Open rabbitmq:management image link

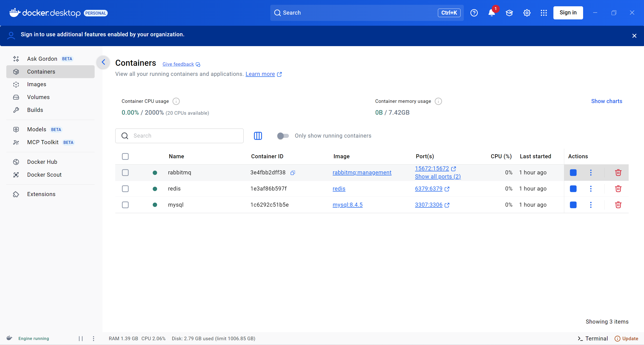point(362,173)
